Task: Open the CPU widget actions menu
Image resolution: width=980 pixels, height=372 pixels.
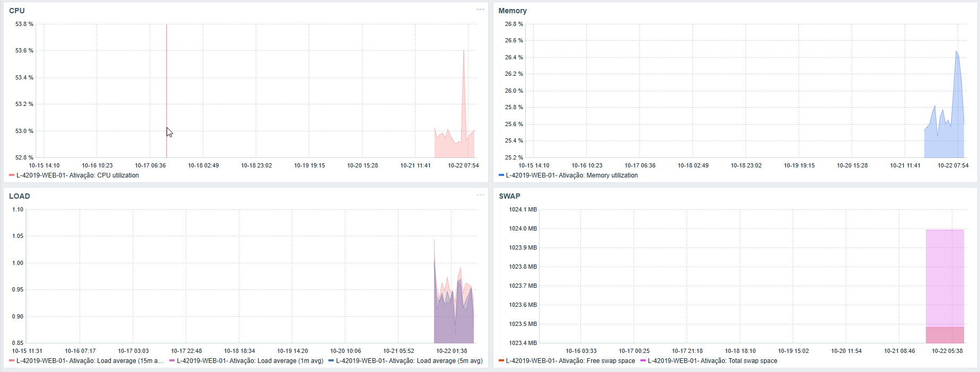Action: click(480, 10)
